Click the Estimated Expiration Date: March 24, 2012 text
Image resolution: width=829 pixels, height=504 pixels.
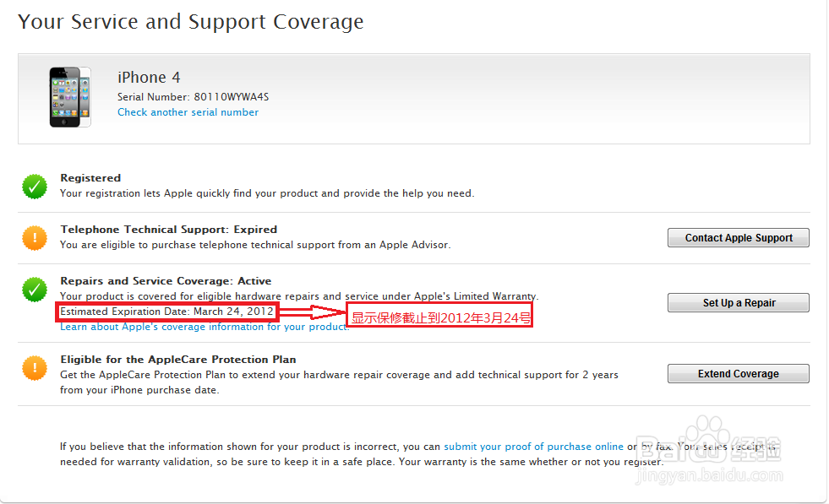pos(166,312)
